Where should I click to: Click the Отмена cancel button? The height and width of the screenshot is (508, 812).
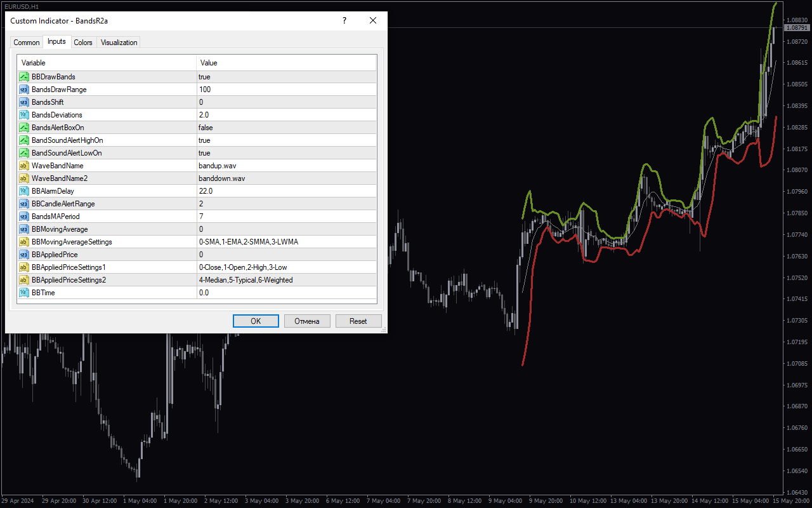[x=307, y=321]
